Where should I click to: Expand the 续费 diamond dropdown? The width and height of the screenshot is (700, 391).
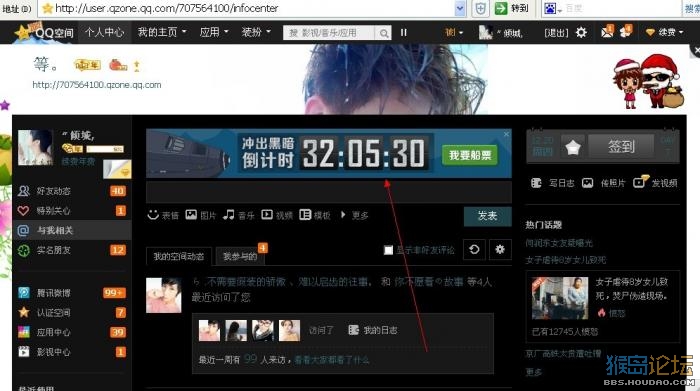click(x=664, y=32)
